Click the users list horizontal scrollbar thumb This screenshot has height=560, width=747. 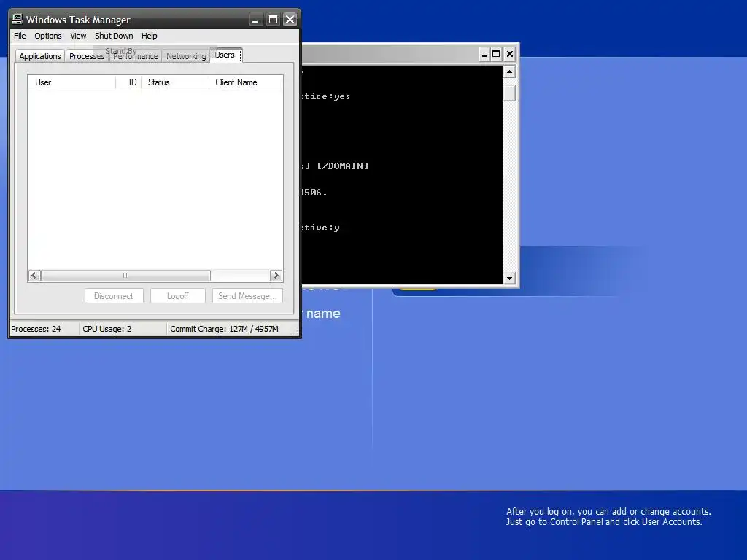pos(125,276)
